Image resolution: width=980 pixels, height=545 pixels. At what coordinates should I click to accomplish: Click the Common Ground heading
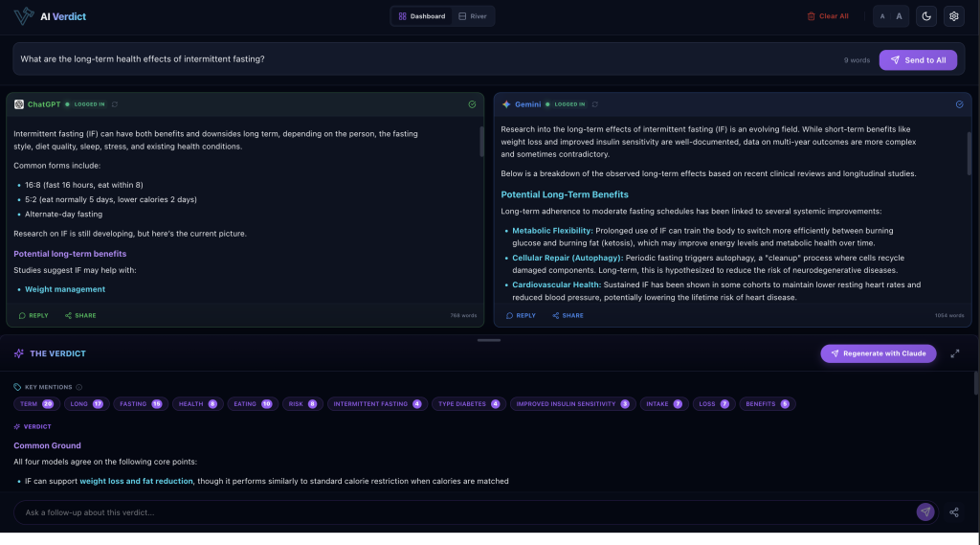coord(48,446)
